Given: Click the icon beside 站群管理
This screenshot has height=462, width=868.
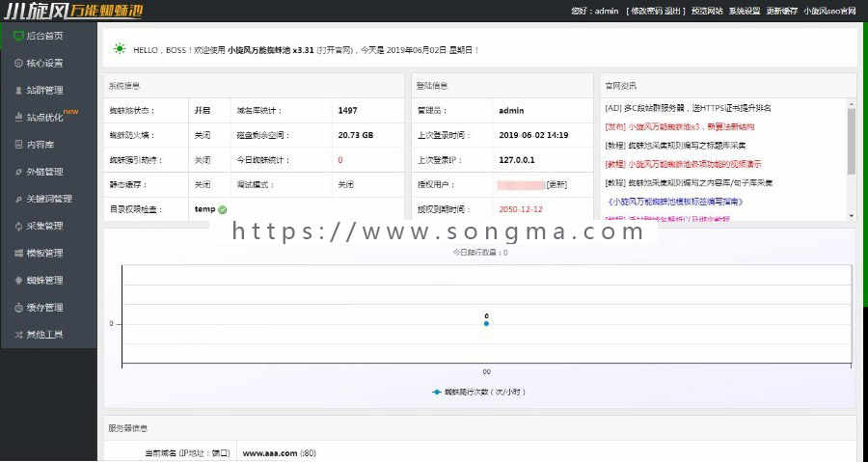Looking at the screenshot, I should (18, 91).
